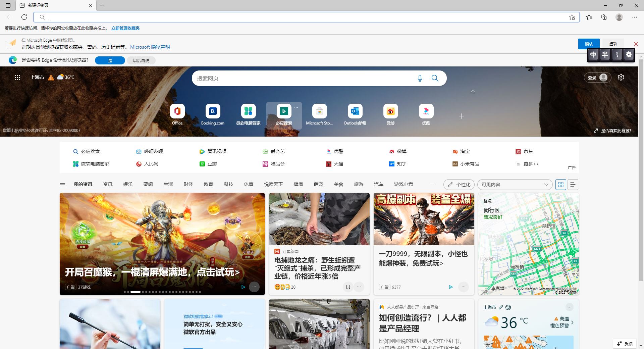Switch news feed to list layout view
Viewport: 644px width, 349px height.
coord(573,184)
